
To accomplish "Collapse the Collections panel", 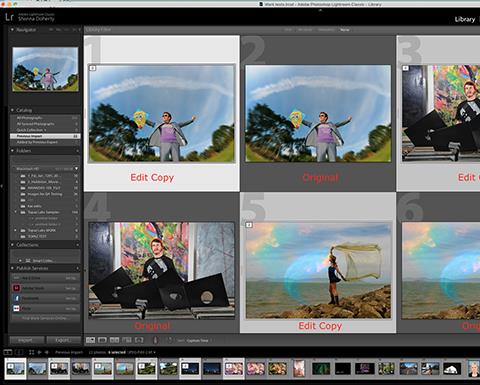I will click(12, 245).
